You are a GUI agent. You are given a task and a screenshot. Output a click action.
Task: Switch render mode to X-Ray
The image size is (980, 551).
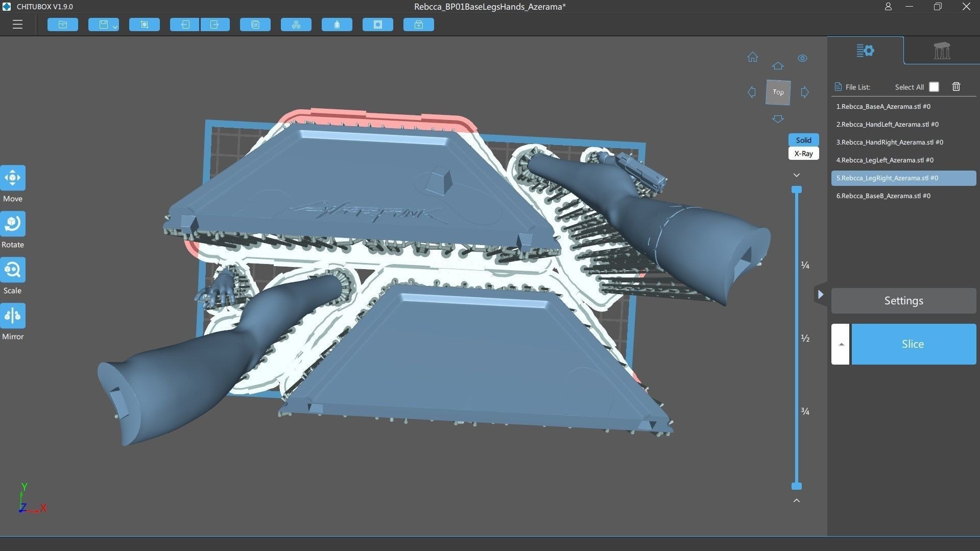coord(803,154)
